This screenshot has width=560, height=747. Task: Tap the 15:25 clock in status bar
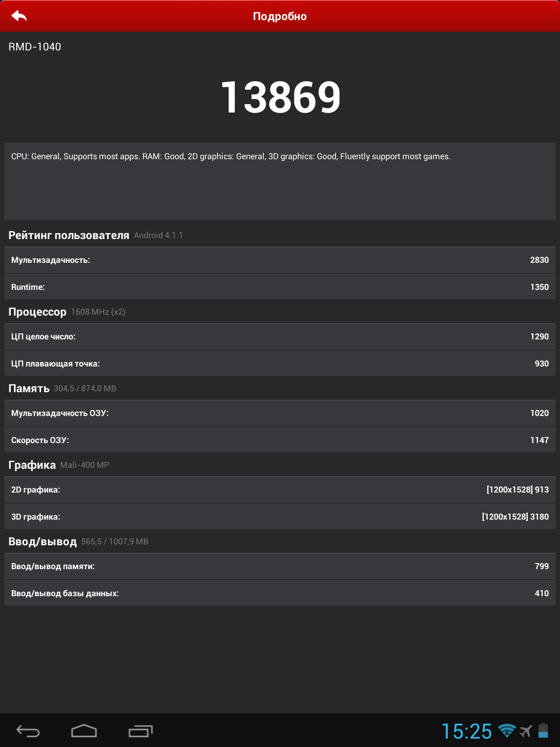[x=466, y=731]
